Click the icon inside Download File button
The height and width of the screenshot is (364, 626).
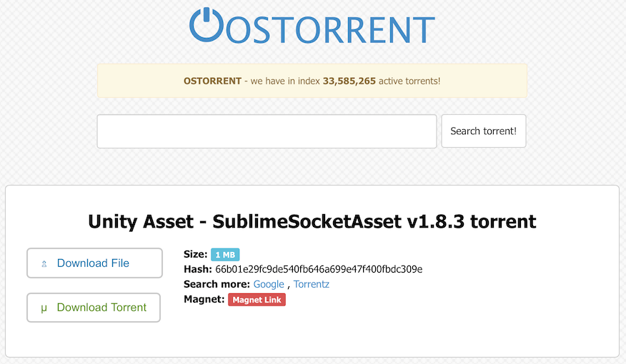click(44, 263)
